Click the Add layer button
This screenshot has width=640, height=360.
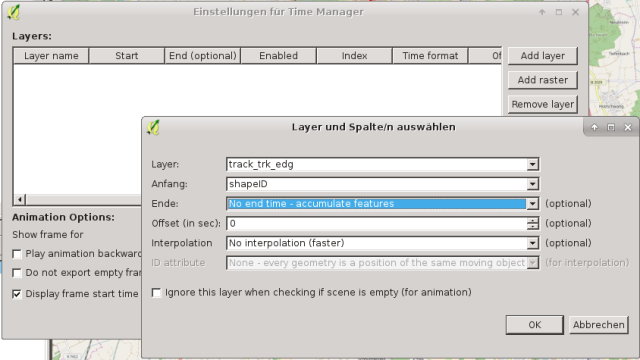pos(542,56)
